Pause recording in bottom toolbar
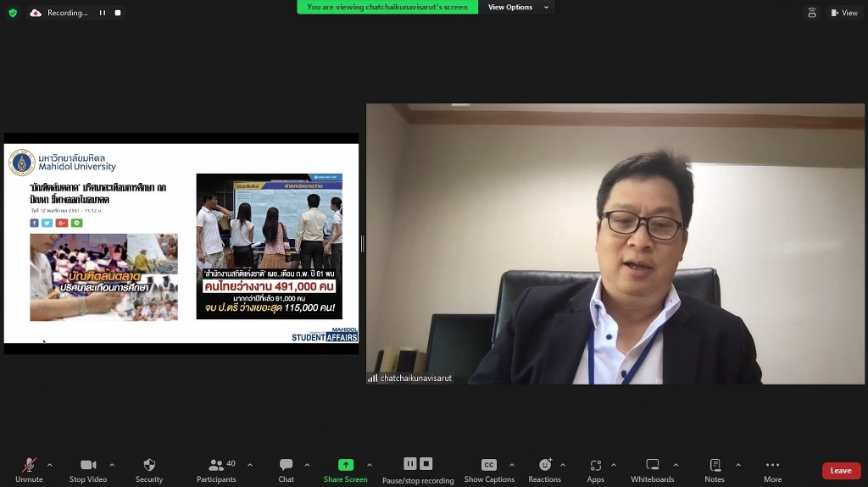This screenshot has width=868, height=487. click(x=410, y=464)
